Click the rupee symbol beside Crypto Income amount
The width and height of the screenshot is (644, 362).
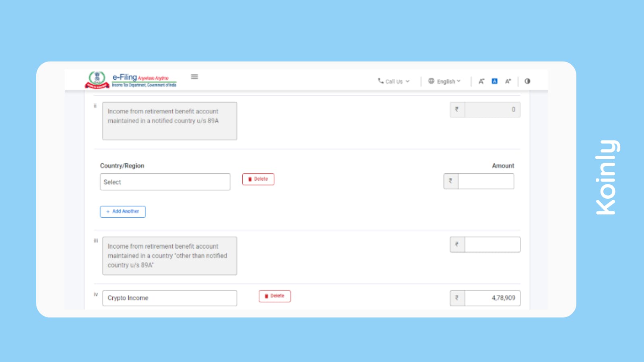(x=456, y=298)
